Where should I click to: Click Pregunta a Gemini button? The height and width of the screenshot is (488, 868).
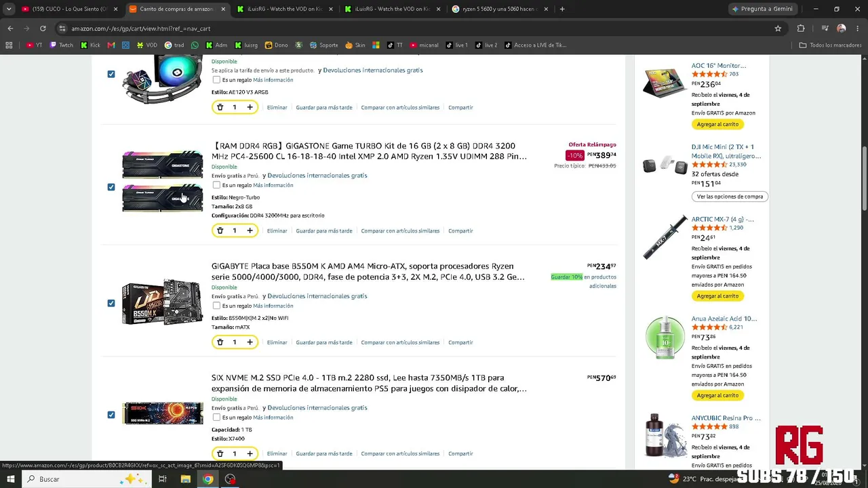click(x=762, y=9)
